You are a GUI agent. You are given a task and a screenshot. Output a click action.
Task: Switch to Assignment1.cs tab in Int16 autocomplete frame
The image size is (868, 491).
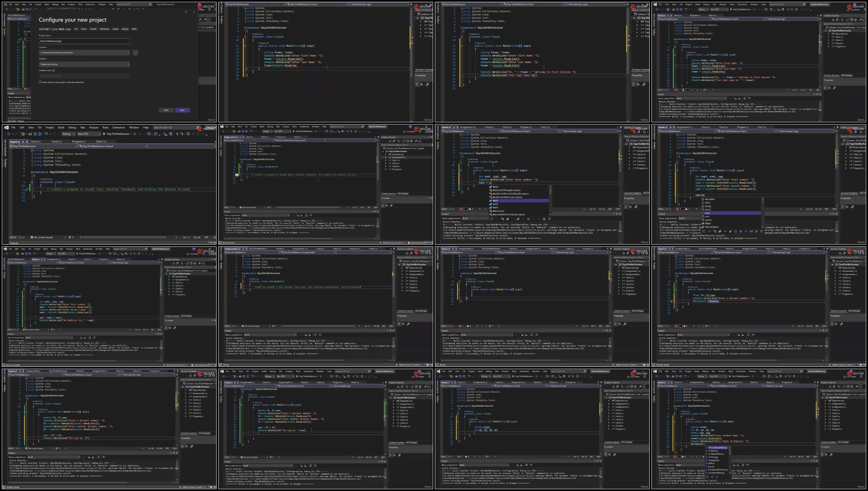pos(468,127)
